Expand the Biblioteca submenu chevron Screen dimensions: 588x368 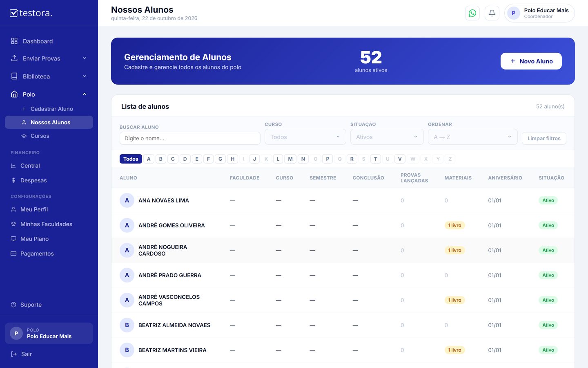(85, 76)
